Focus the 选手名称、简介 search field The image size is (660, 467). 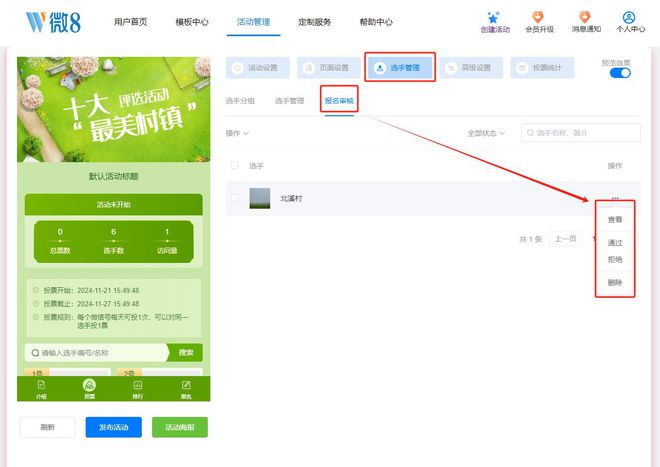click(x=581, y=133)
